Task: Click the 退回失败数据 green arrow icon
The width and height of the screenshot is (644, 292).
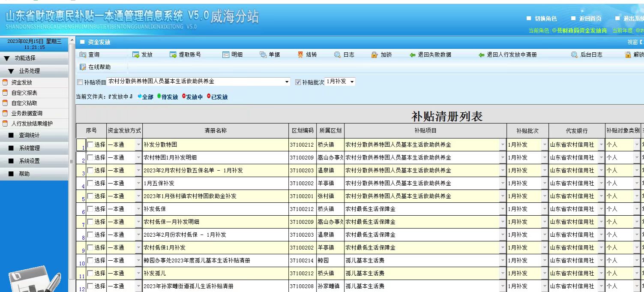Action: point(413,55)
